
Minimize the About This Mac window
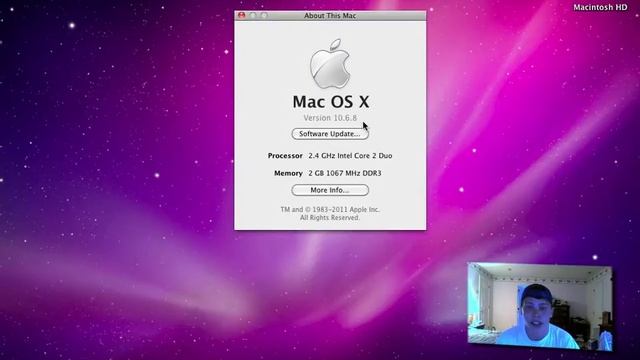coord(253,16)
